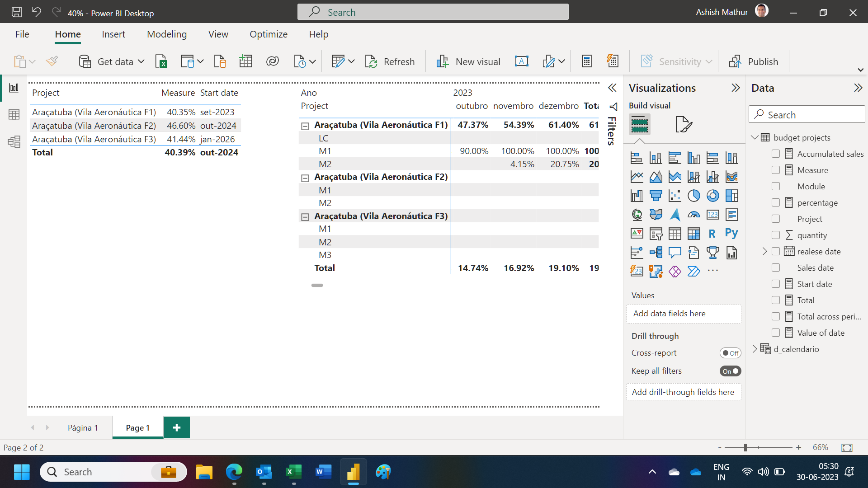Expand the realese date hierarchy
This screenshot has height=488, width=868.
(x=764, y=251)
